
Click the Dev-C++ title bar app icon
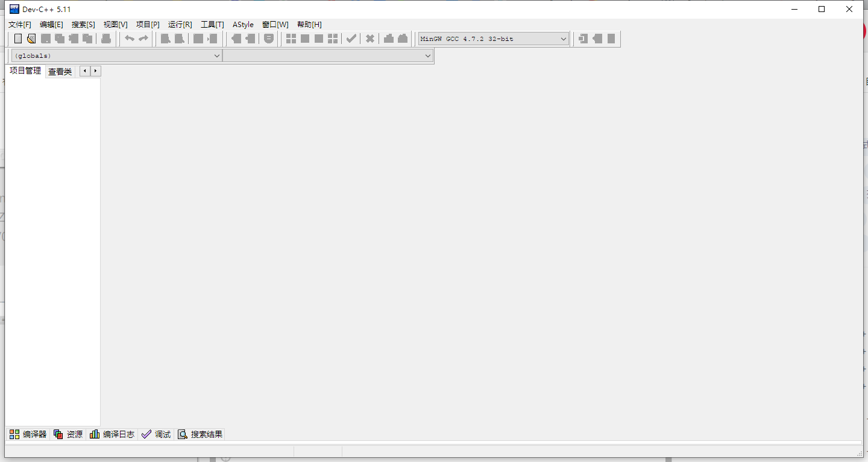click(x=14, y=9)
